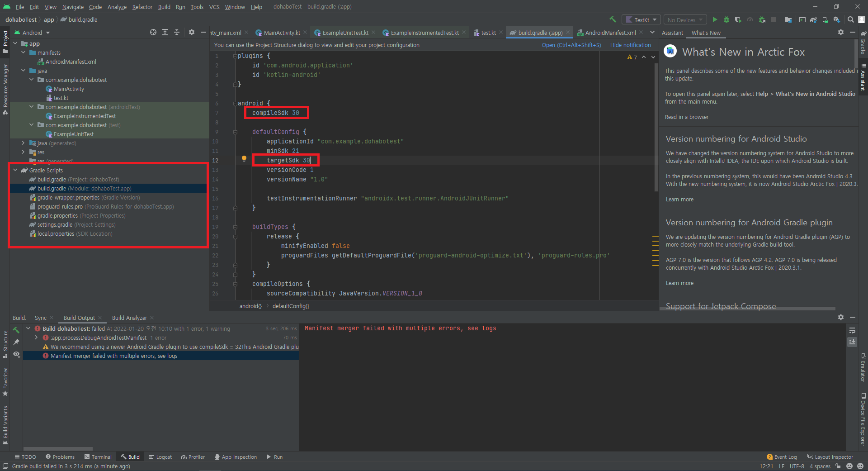Open AVD Manager device icon
The image size is (868, 471).
[x=825, y=19]
